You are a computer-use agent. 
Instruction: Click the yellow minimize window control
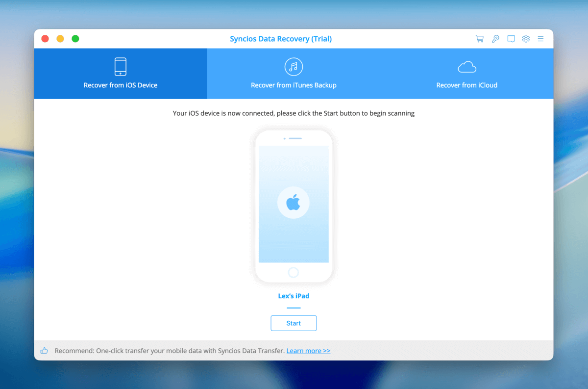pos(60,38)
